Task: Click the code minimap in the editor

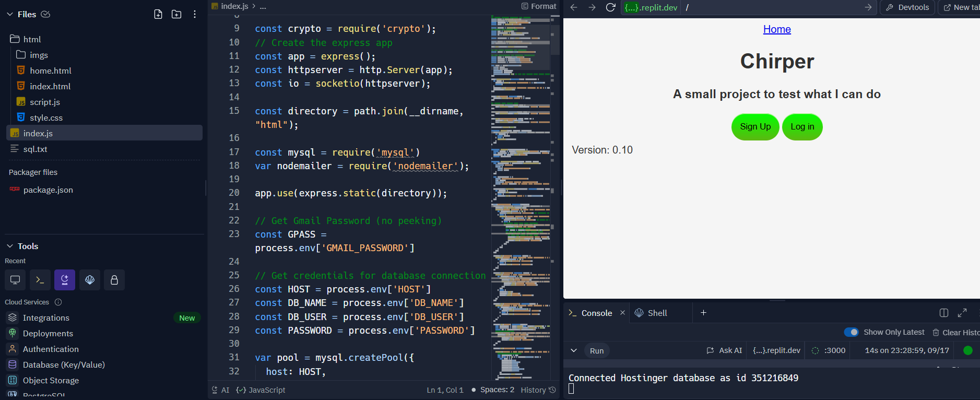Action: click(x=520, y=198)
